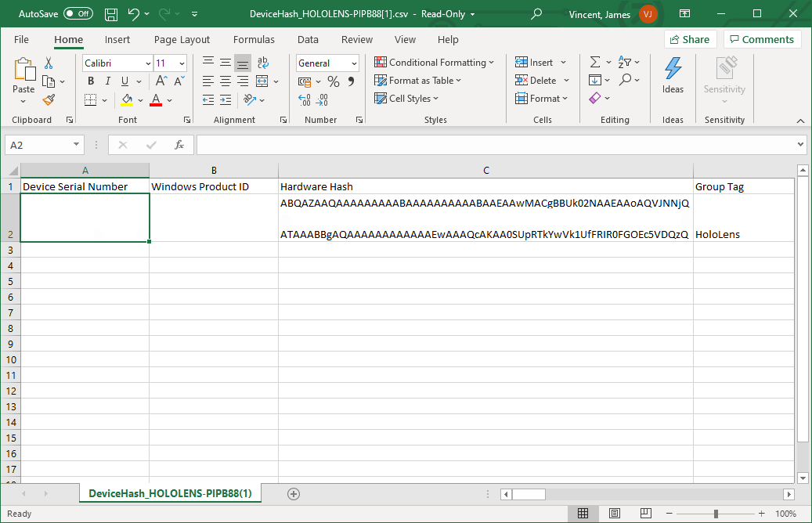The width and height of the screenshot is (812, 523).
Task: Click the Delete cells button
Action: [x=536, y=81]
